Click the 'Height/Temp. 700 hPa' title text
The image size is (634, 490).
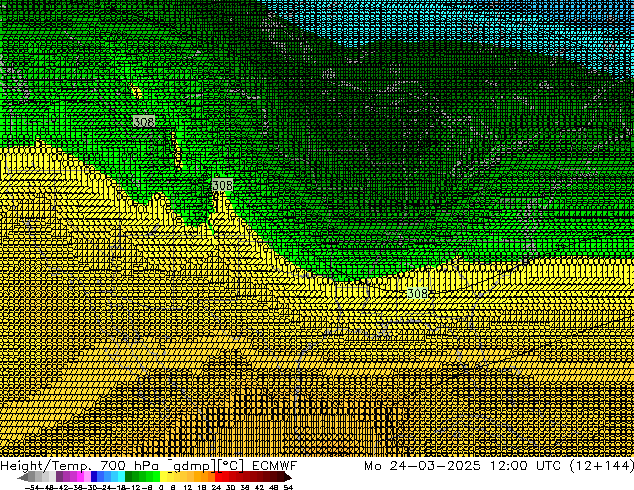pos(79,466)
